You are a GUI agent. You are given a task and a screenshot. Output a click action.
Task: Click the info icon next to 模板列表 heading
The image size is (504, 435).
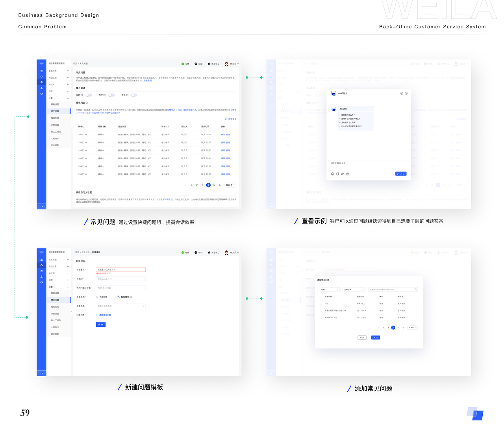(87, 103)
